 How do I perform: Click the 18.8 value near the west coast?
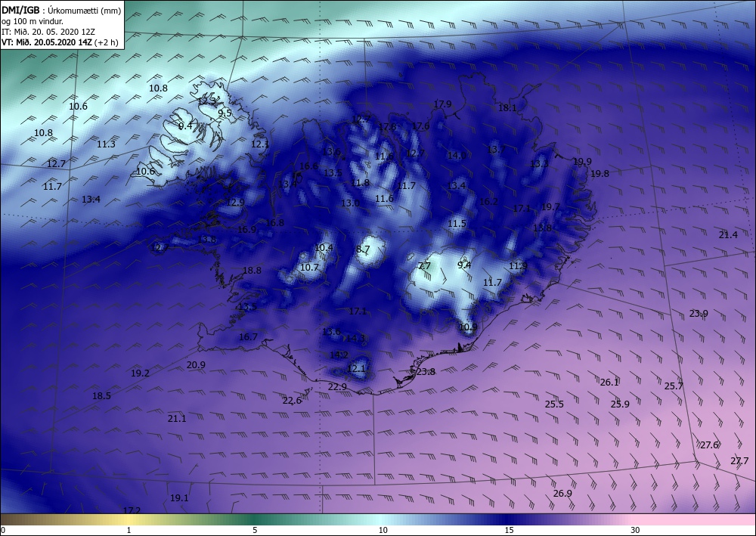pyautogui.click(x=253, y=271)
